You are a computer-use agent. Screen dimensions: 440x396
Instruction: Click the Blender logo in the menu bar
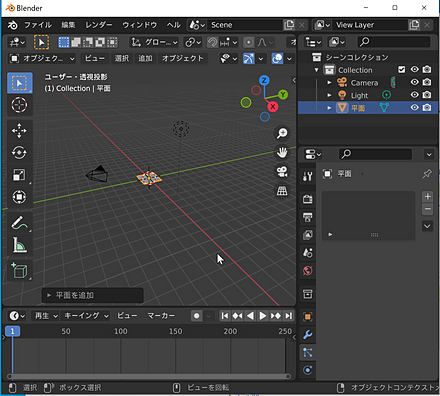coord(12,25)
